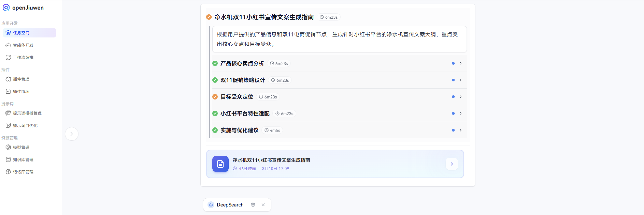
Task: Click the status dot next to 双11促销策略设计
Action: point(453,80)
